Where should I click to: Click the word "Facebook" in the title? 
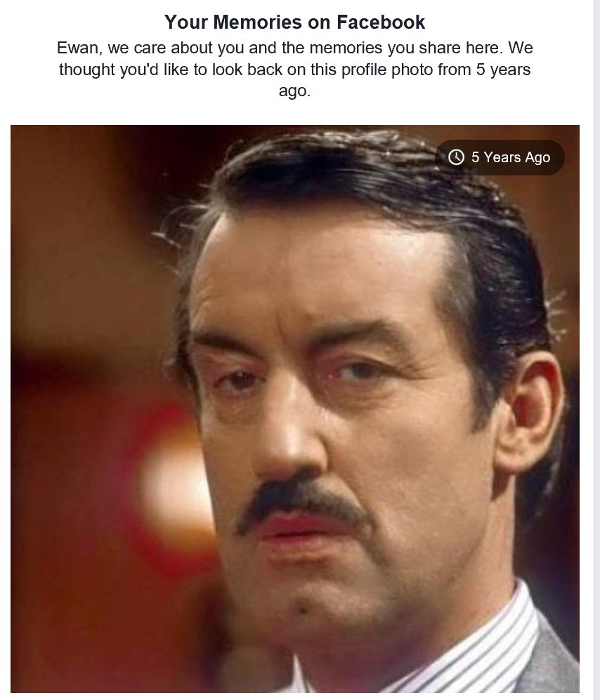click(x=381, y=22)
